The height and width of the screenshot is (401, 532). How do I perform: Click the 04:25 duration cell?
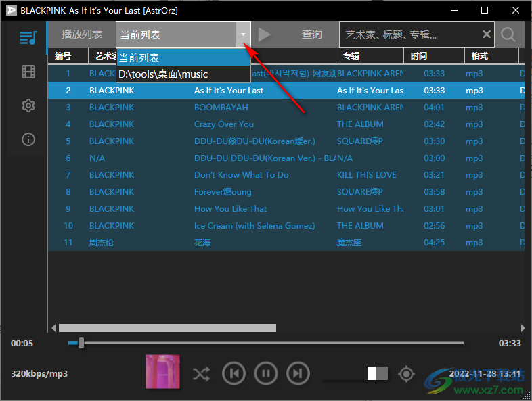click(435, 243)
